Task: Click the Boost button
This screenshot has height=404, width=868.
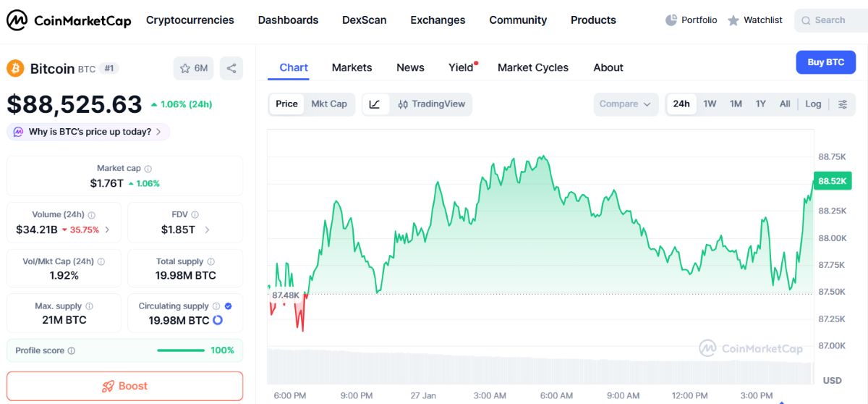Action: tap(124, 386)
